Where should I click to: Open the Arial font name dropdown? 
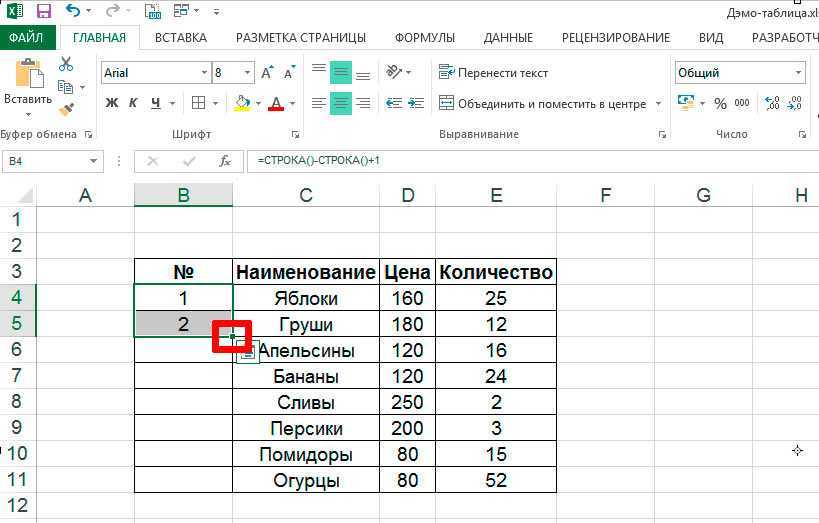point(204,73)
